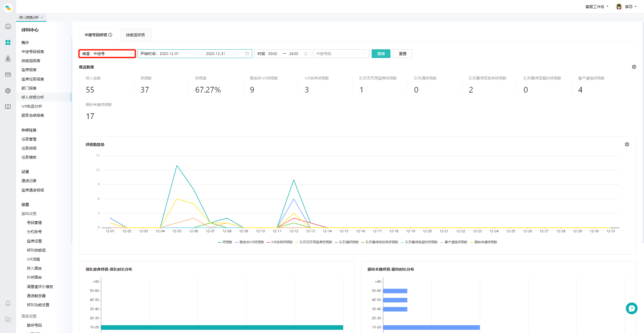Open 任务管理 in sidebar
Image resolution: width=644 pixels, height=333 pixels.
click(29, 139)
